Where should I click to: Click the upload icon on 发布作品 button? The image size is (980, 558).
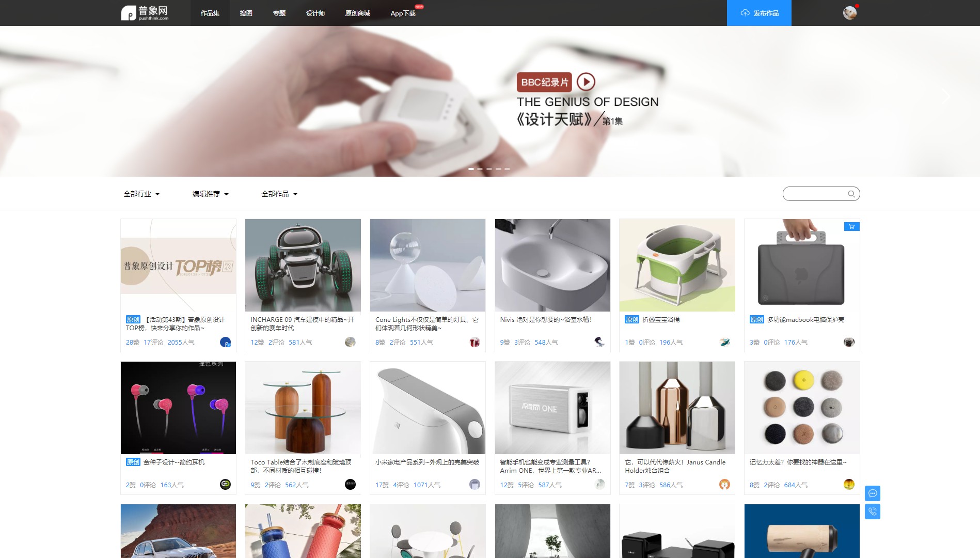point(745,13)
